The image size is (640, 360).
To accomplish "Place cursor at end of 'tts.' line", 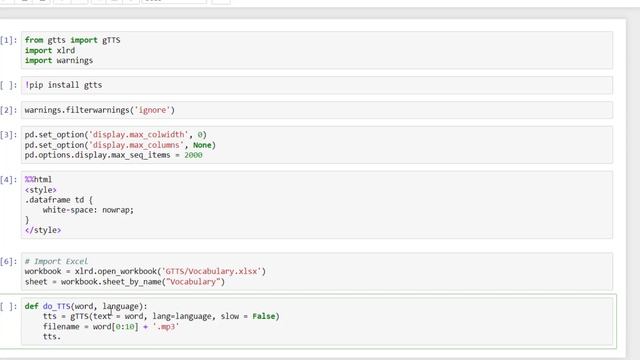I will [x=61, y=337].
